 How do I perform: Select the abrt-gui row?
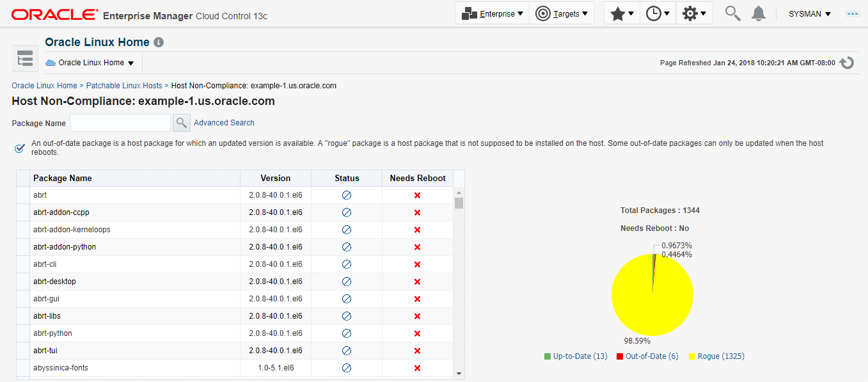tap(235, 299)
